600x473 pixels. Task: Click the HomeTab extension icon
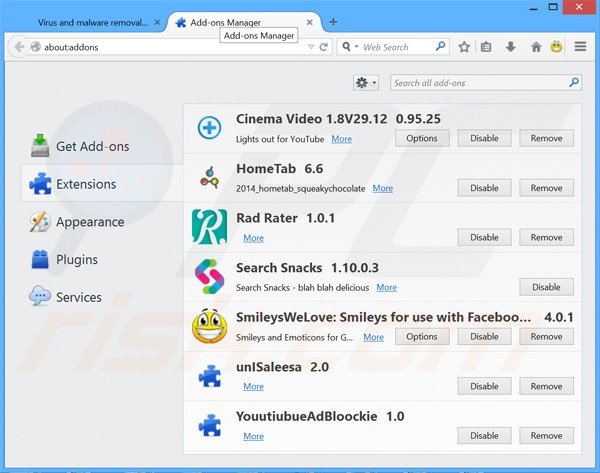[210, 178]
